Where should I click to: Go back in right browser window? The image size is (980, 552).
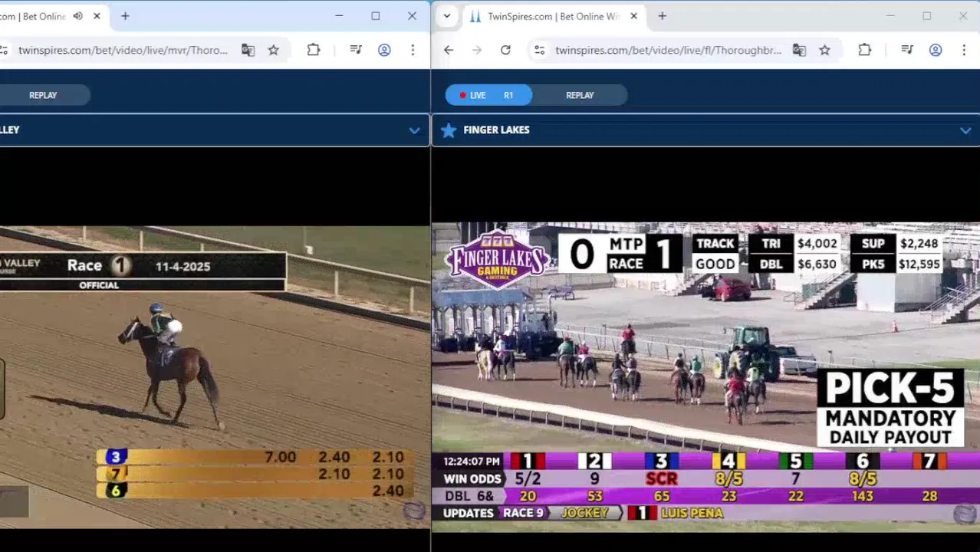449,50
